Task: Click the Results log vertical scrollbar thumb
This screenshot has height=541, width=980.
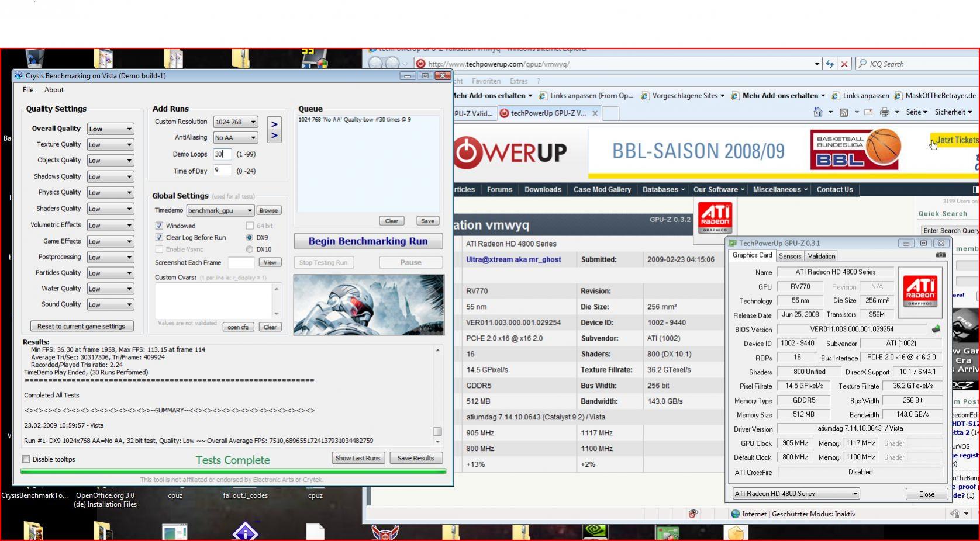Action: coord(437,432)
